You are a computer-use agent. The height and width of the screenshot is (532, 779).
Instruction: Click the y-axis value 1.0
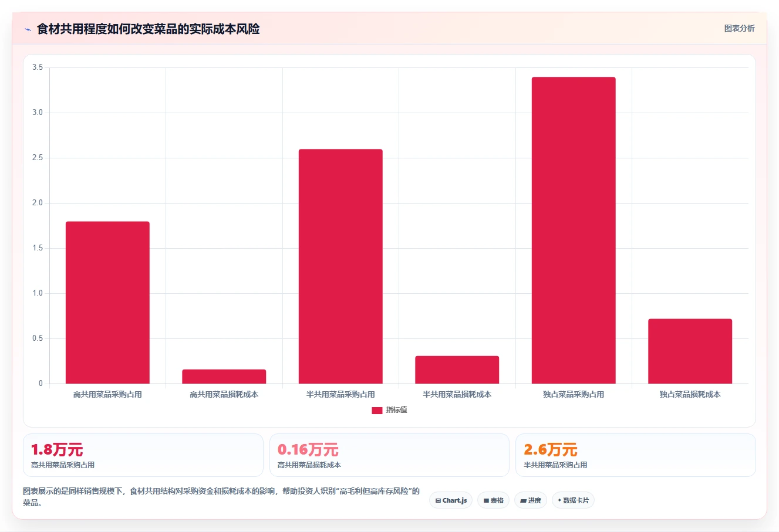pos(38,293)
